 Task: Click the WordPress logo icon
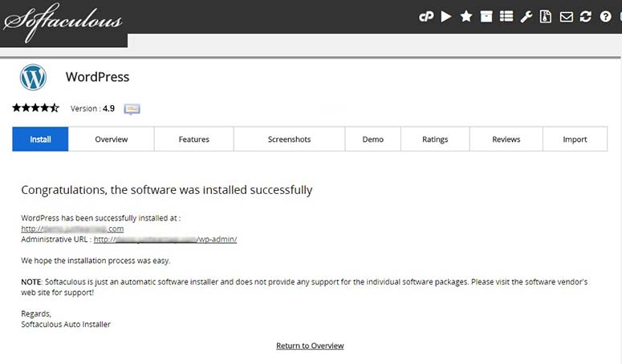[x=33, y=77]
